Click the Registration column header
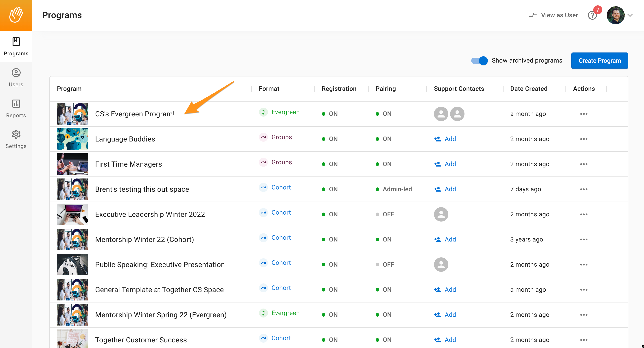Viewport: 644px width, 348px height. click(x=339, y=89)
